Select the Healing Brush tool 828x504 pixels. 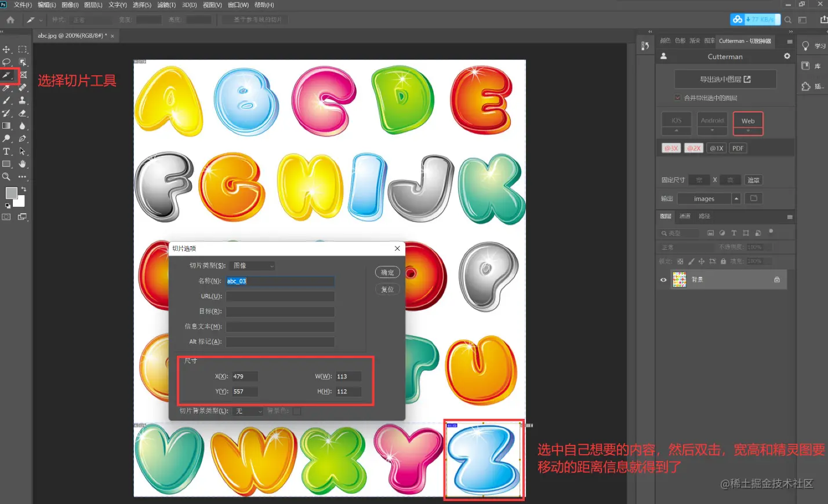(22, 87)
